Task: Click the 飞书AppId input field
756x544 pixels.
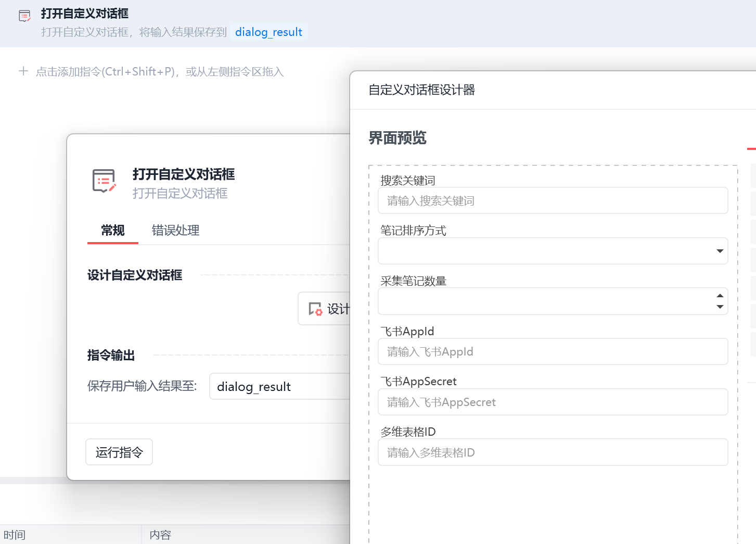Action: (x=553, y=351)
